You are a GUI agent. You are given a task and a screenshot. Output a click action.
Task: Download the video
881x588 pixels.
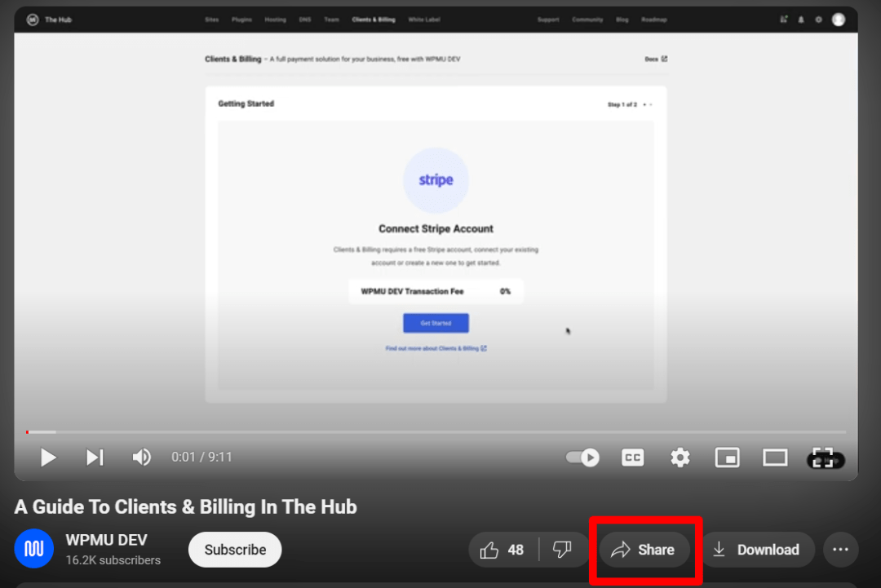[756, 550]
